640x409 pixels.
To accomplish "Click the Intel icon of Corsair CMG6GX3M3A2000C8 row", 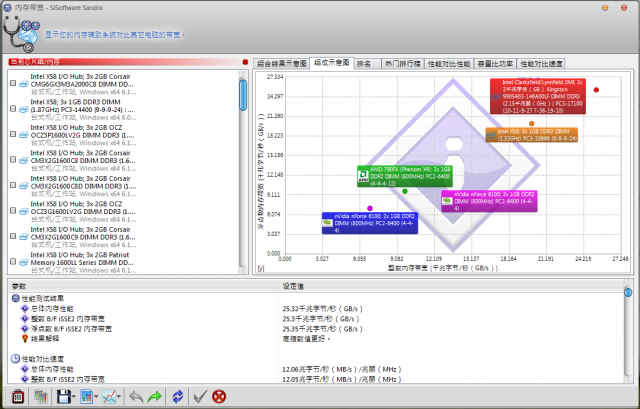I will click(24, 84).
